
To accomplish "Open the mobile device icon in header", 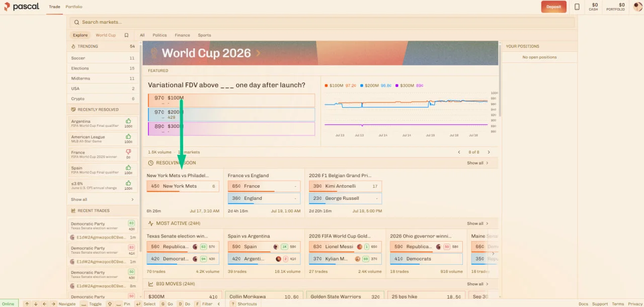I will (x=577, y=7).
